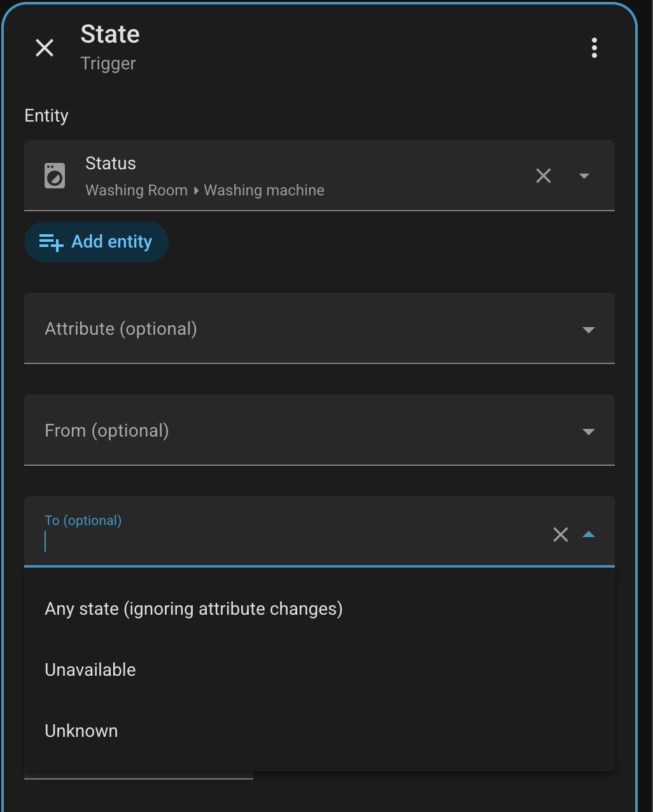Image resolution: width=653 pixels, height=812 pixels.
Task: Select "Any state (ignoring attribute changes)" option
Action: pos(193,609)
